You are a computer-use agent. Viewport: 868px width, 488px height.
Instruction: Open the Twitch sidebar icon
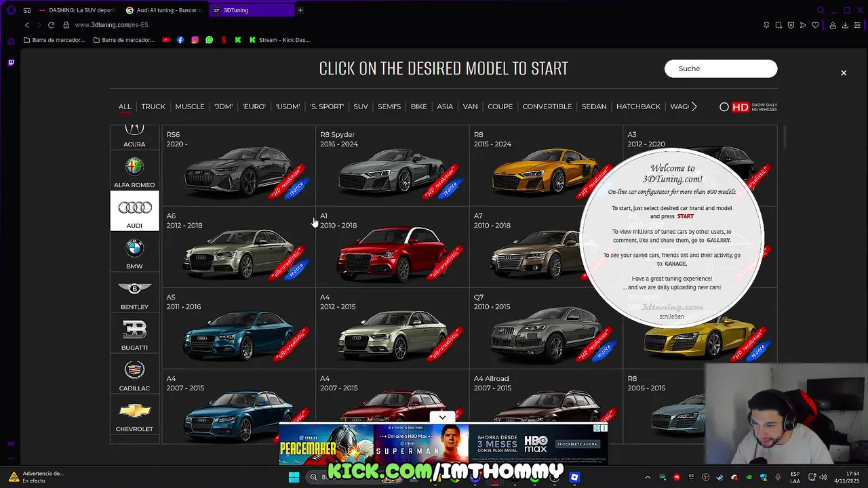click(x=11, y=62)
